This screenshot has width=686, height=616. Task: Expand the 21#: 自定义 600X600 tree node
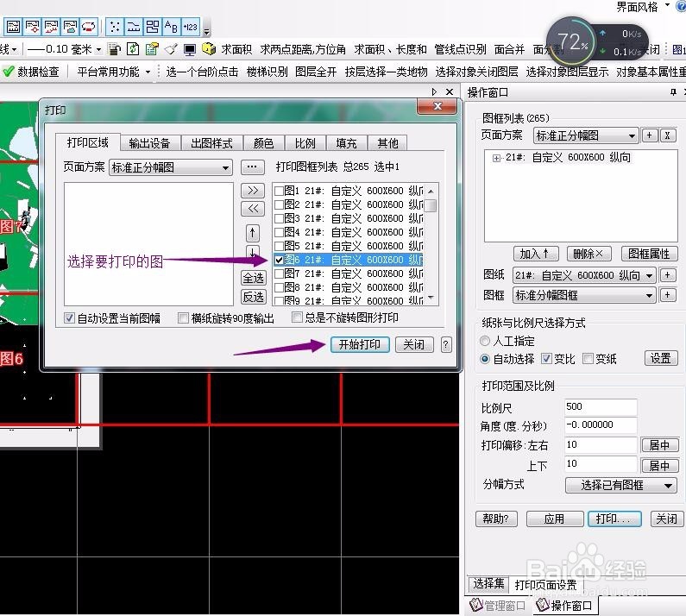click(x=496, y=158)
